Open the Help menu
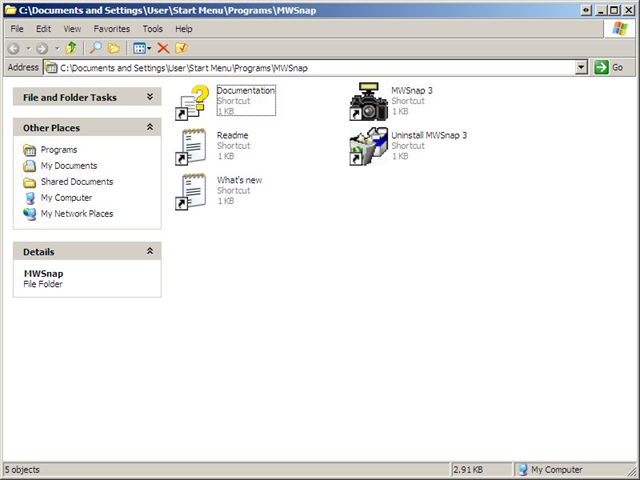Screen dimensions: 640x480 (184, 29)
